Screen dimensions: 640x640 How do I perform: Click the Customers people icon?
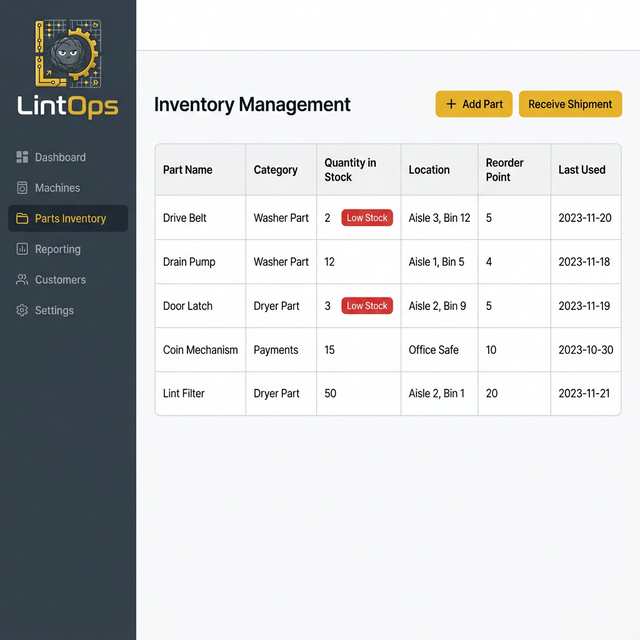[x=22, y=280]
